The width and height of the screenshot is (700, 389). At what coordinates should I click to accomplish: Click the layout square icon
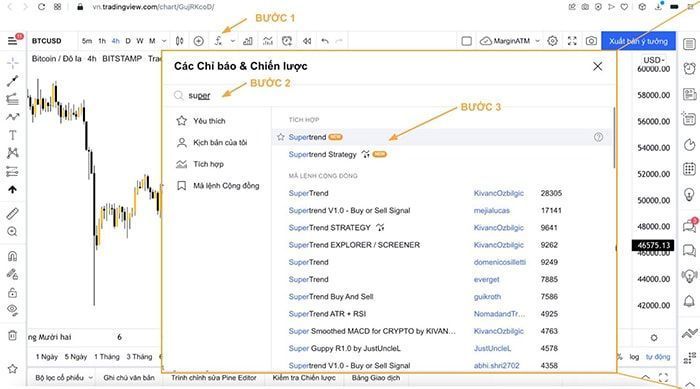coord(467,41)
